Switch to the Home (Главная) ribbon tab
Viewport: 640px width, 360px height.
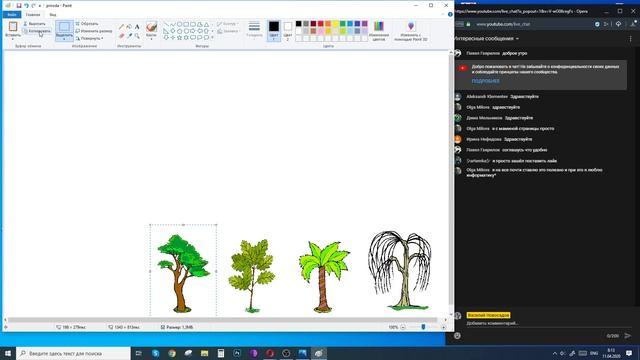coord(33,14)
